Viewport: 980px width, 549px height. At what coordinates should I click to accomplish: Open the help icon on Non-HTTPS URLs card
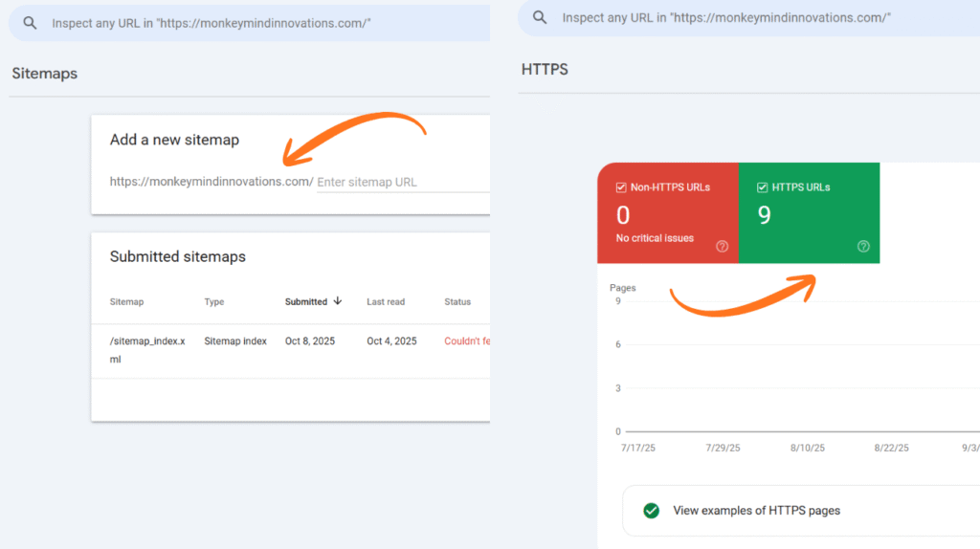[x=722, y=246]
